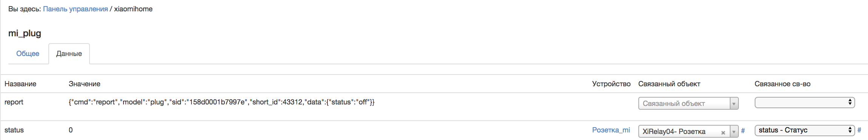Click the Название column header
The image size is (868, 140).
tap(20, 84)
